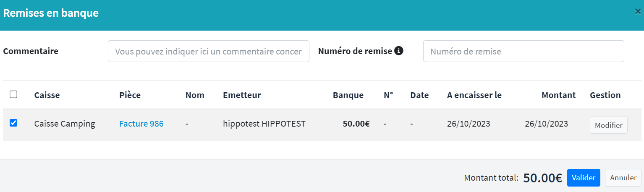Click the Emetteur column header
This screenshot has width=644, height=192.
[242, 95]
